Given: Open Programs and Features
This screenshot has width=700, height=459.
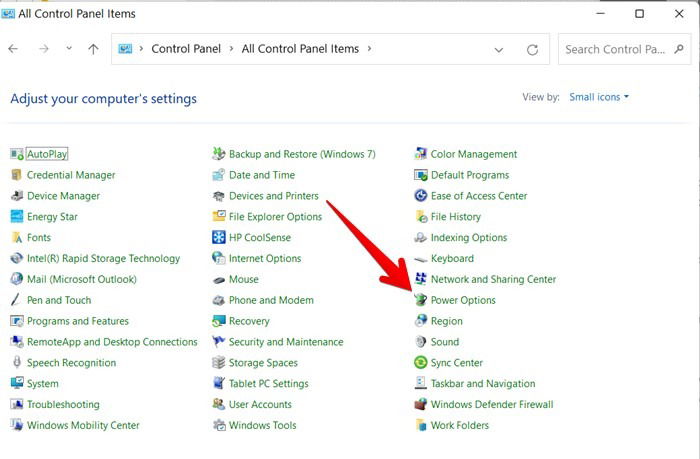Looking at the screenshot, I should pyautogui.click(x=78, y=321).
